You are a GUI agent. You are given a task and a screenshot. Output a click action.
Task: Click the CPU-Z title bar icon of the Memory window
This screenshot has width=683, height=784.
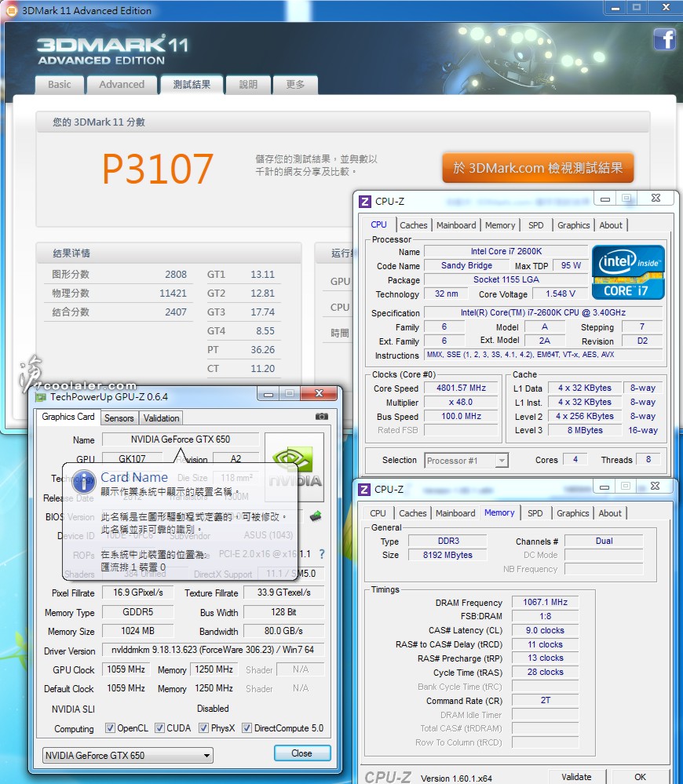pyautogui.click(x=364, y=490)
